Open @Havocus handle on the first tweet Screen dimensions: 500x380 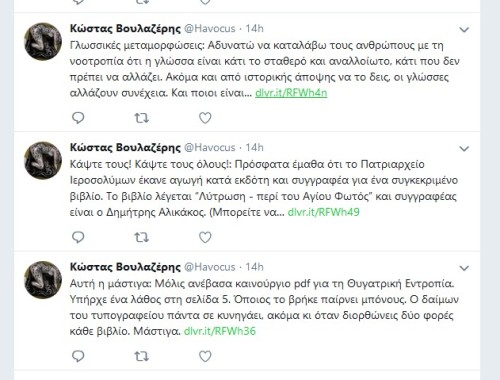[x=210, y=28]
